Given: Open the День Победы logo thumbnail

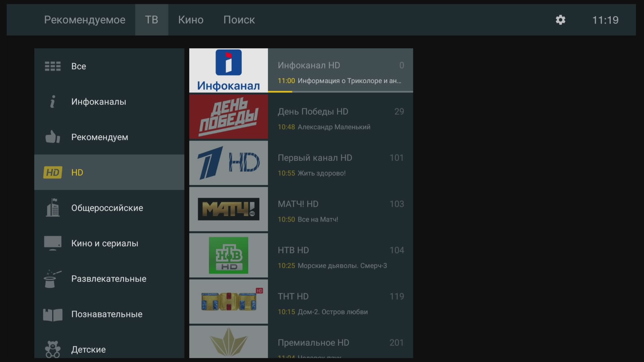Looking at the screenshot, I should [x=228, y=117].
